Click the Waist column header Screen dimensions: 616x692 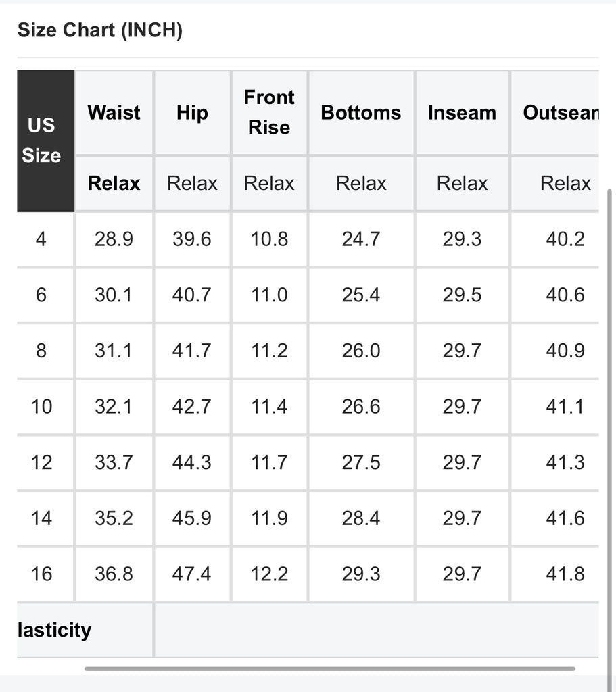coord(114,112)
